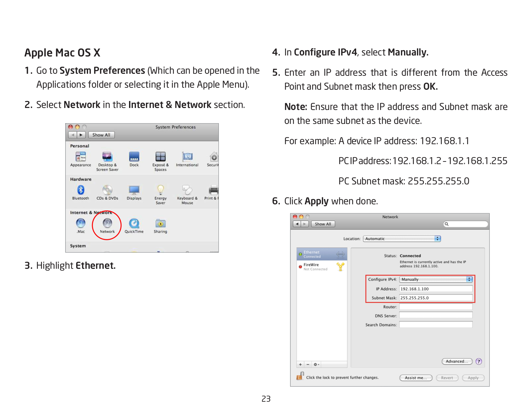Open Appearance in System Preferences
The width and height of the screenshot is (532, 411).
[x=80, y=159]
